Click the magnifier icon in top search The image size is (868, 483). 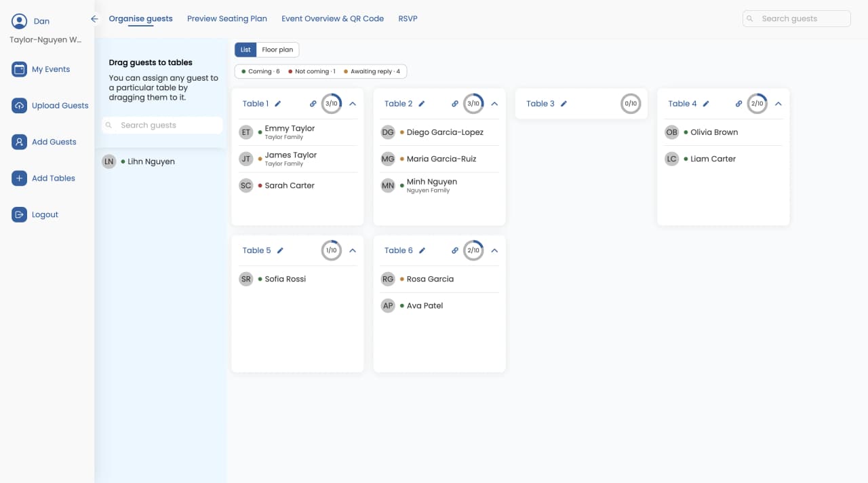(x=750, y=19)
